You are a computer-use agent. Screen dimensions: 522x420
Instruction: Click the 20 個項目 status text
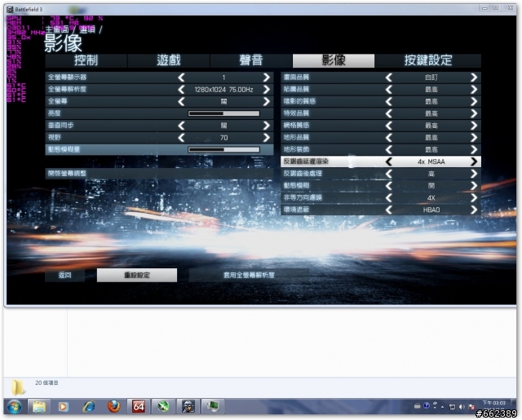46,383
